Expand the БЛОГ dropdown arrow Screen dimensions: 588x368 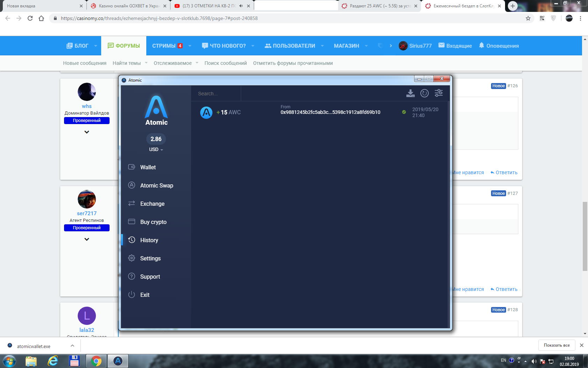(96, 46)
